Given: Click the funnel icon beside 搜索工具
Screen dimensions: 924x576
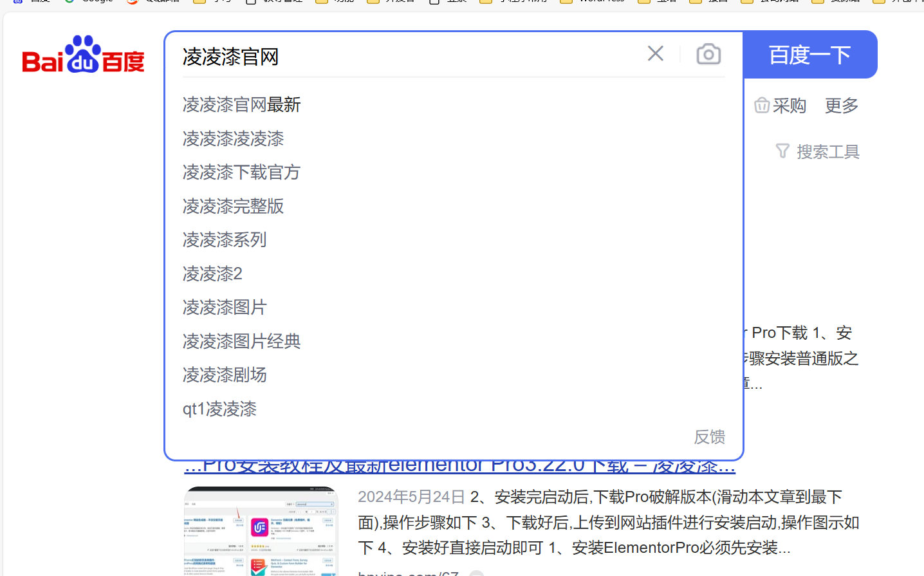Looking at the screenshot, I should (x=782, y=151).
